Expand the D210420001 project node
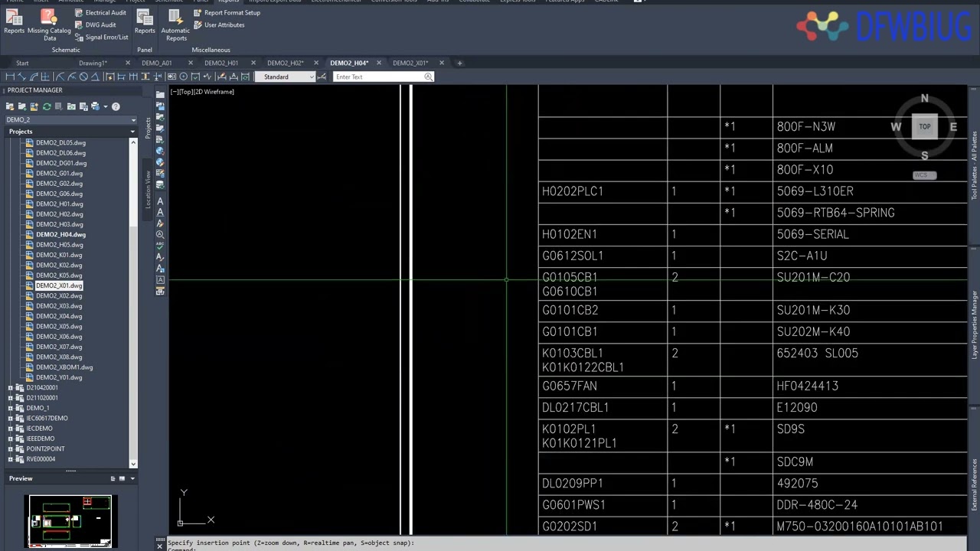The width and height of the screenshot is (980, 551). coord(10,387)
